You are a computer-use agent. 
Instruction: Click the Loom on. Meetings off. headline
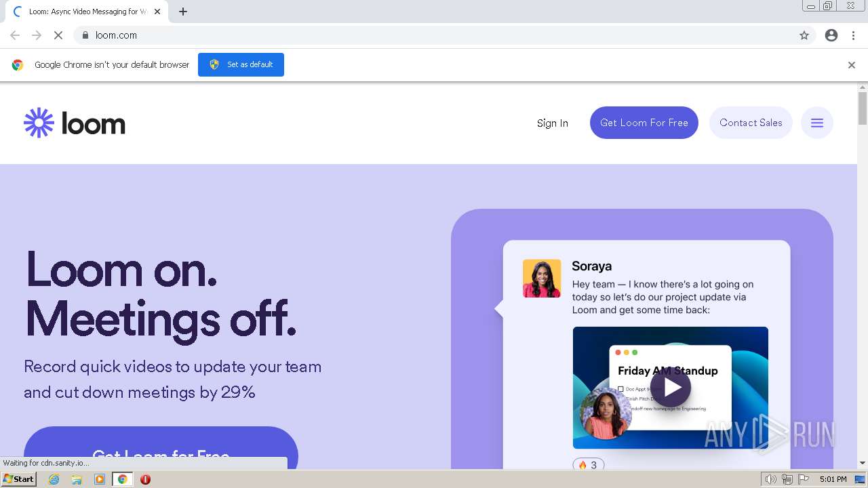click(x=161, y=293)
